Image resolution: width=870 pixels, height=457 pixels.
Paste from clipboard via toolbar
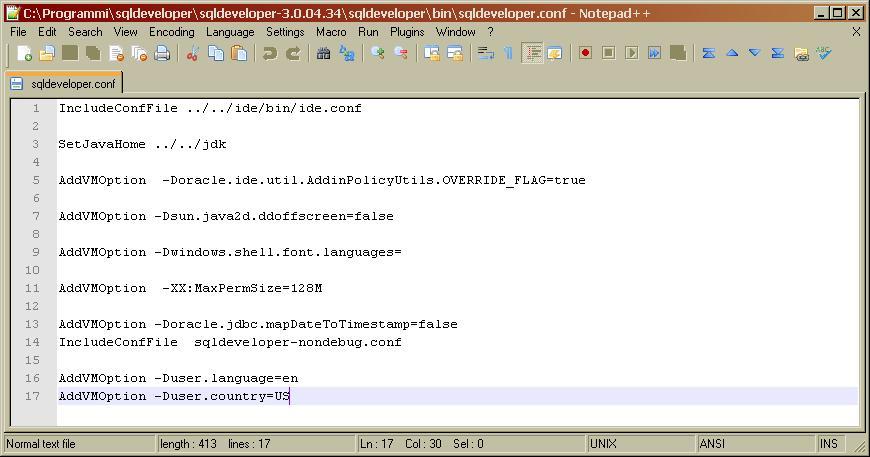click(239, 53)
